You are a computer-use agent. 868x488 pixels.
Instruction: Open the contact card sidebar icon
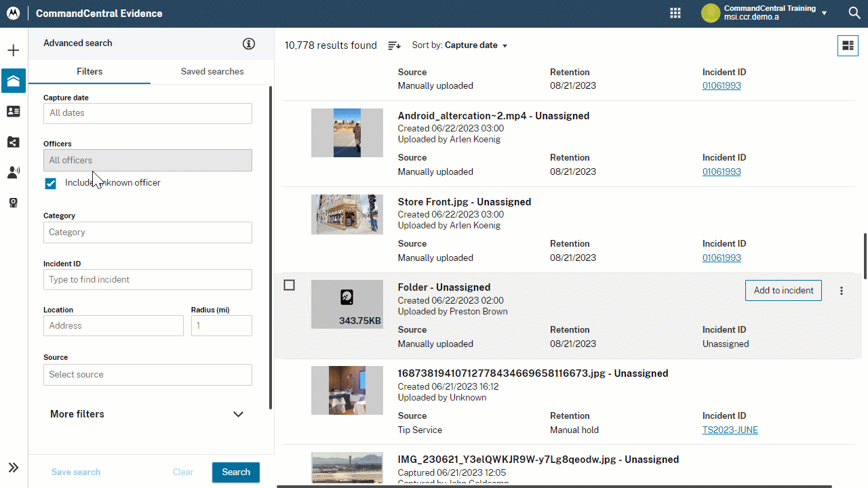[14, 111]
